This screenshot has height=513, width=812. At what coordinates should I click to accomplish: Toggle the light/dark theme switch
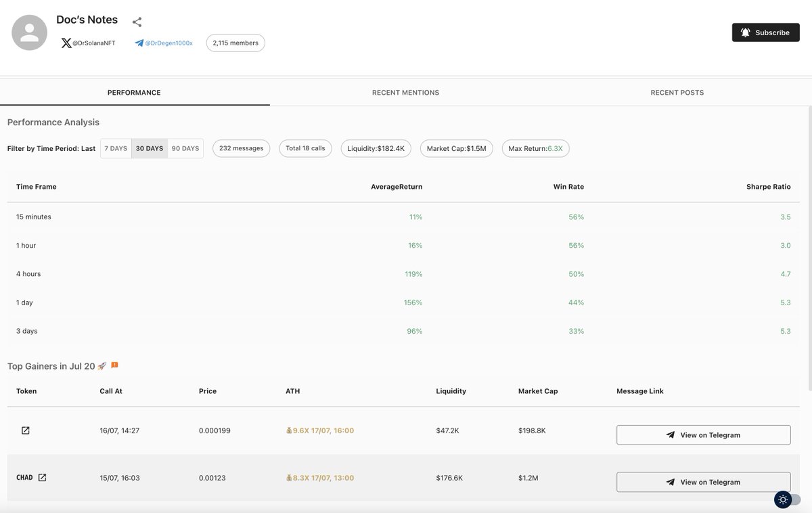point(788,499)
